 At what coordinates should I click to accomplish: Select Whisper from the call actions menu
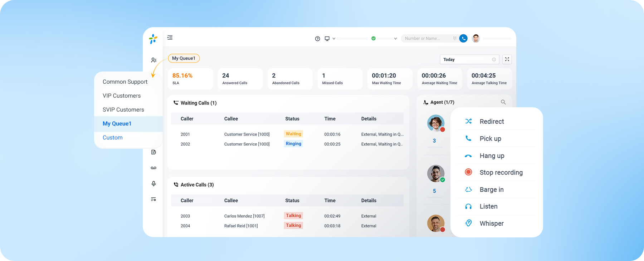tap(491, 223)
